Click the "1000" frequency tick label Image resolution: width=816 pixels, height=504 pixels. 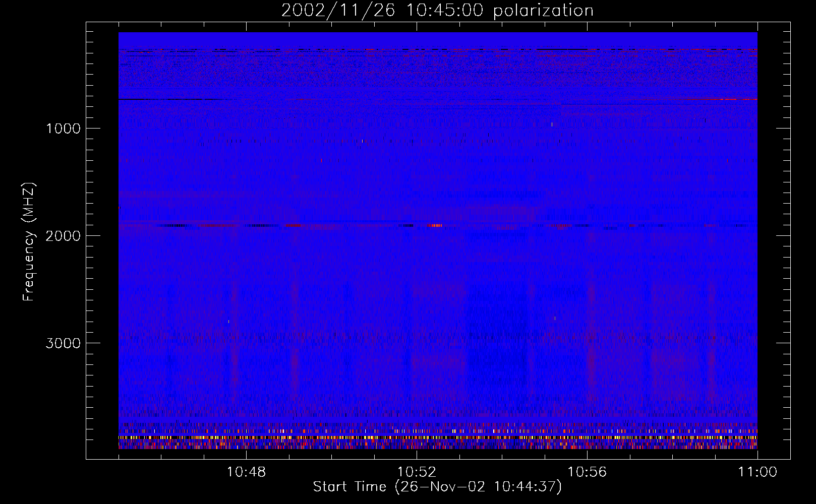[x=63, y=129]
